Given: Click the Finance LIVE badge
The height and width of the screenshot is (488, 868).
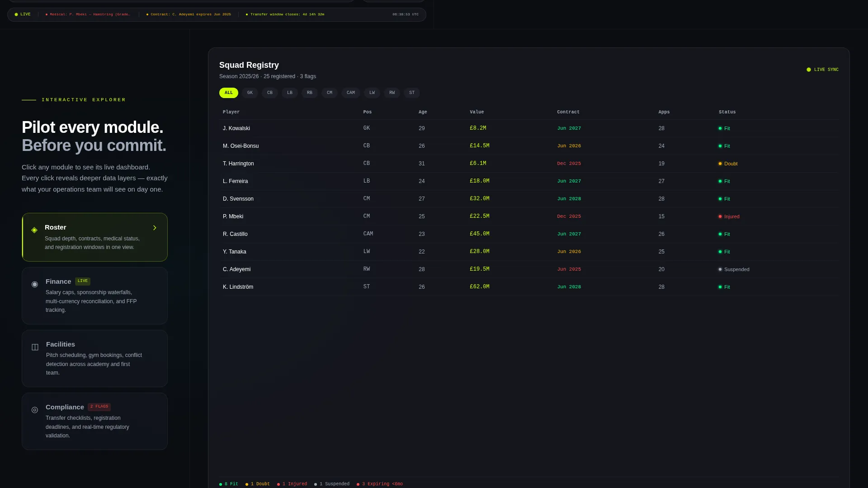Looking at the screenshot, I should (x=83, y=281).
